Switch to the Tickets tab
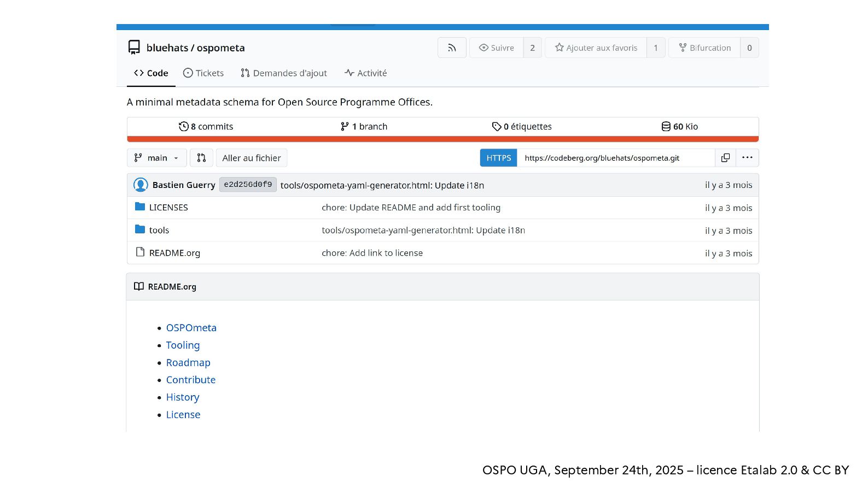This screenshot has height=488, width=868. click(x=203, y=73)
